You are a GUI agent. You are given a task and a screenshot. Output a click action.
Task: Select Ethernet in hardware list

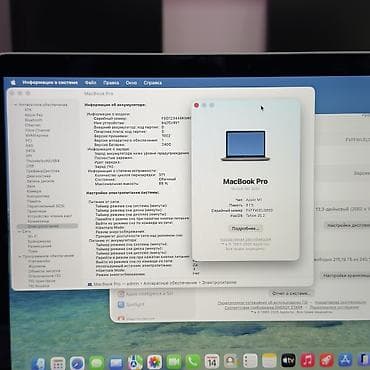(x=32, y=125)
